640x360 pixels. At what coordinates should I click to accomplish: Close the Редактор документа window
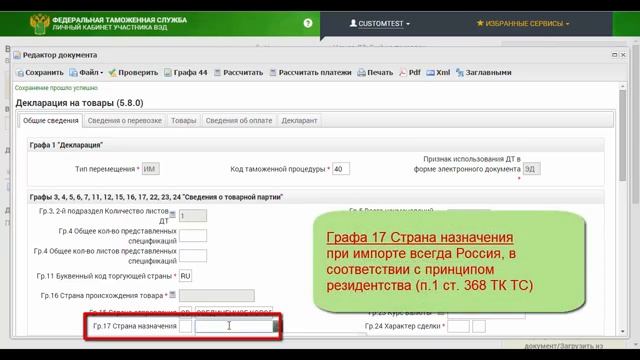point(623,55)
